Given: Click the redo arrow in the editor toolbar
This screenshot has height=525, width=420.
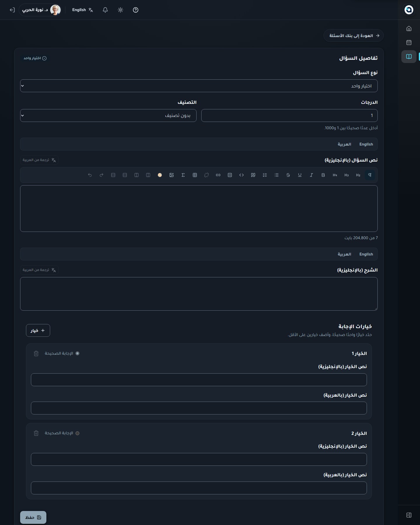Looking at the screenshot, I should click(101, 175).
